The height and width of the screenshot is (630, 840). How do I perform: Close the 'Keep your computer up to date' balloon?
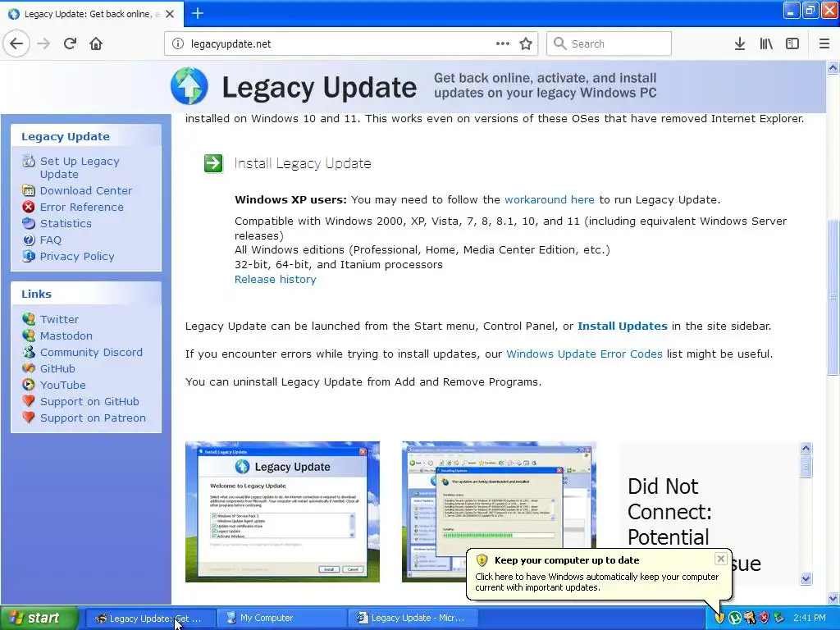point(721,559)
